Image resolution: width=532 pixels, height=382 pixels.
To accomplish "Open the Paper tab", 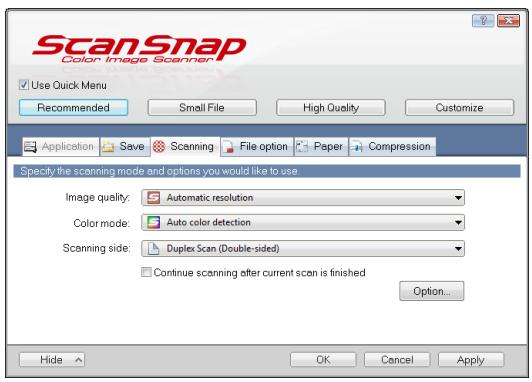I will coord(321,147).
